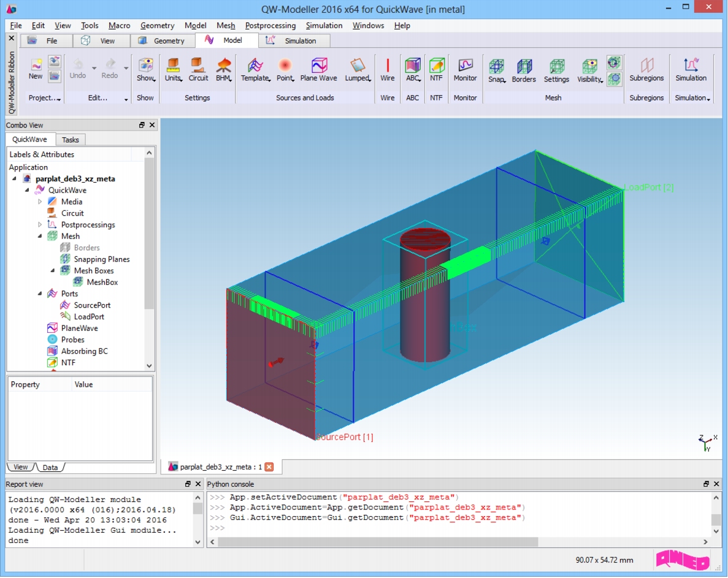Expand the Media tree node
The width and height of the screenshot is (728, 578).
pos(40,201)
